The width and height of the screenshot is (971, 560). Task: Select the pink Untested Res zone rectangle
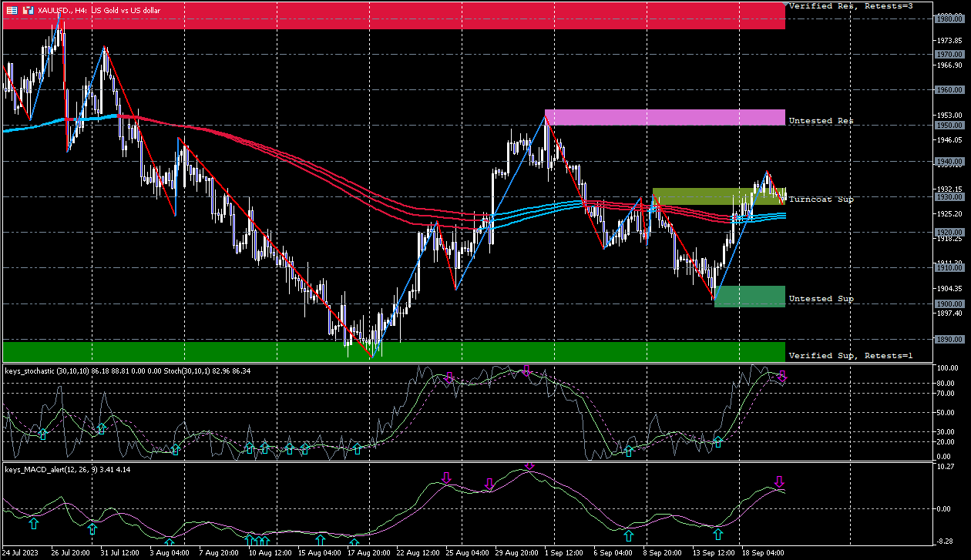pyautogui.click(x=664, y=117)
